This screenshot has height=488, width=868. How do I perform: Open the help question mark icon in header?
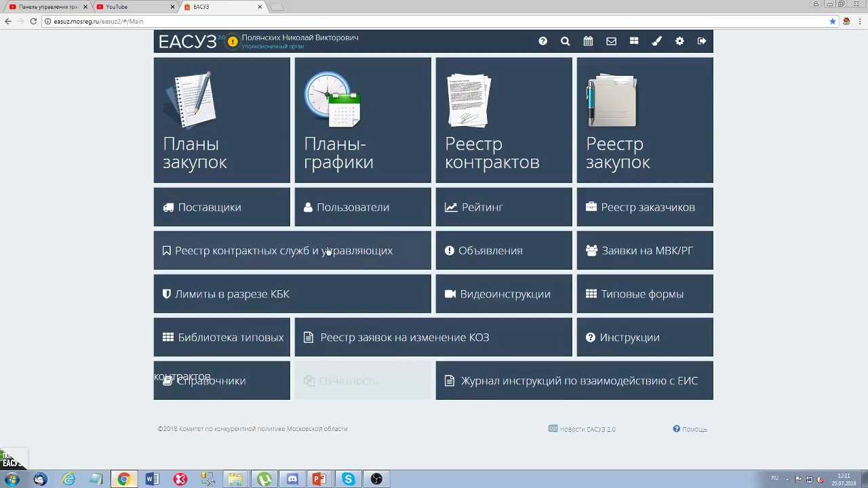pos(542,41)
